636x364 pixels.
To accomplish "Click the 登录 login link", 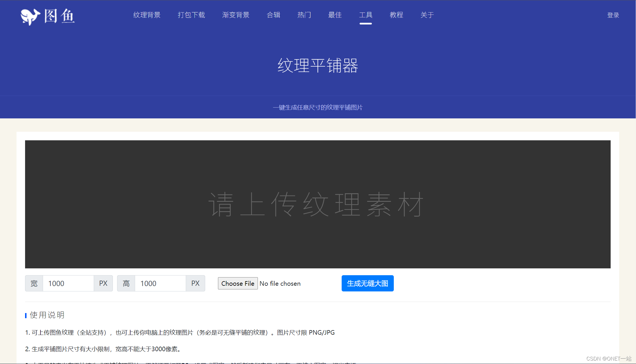I will (613, 15).
